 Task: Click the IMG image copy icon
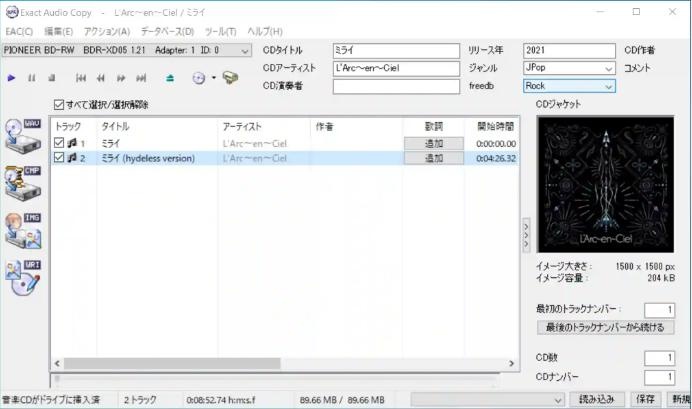click(x=23, y=230)
